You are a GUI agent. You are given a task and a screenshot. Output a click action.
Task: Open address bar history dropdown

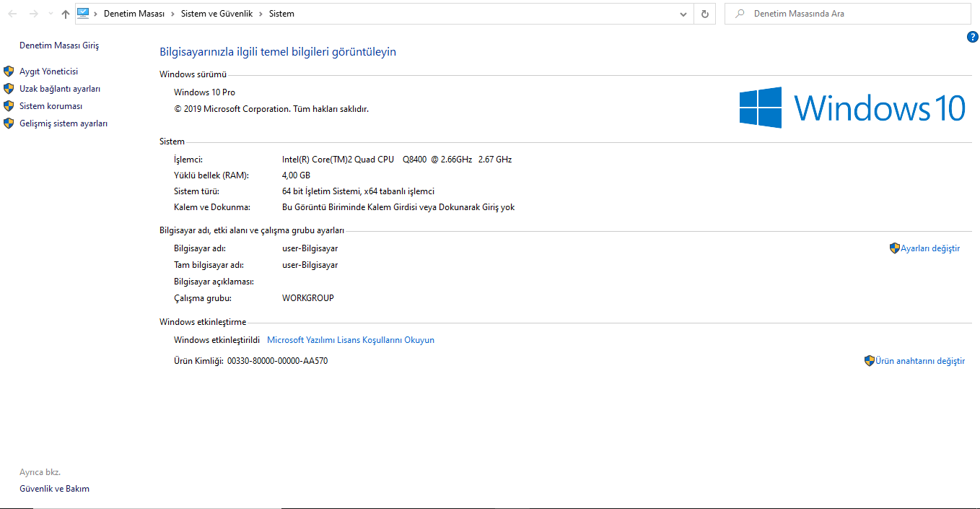click(683, 14)
